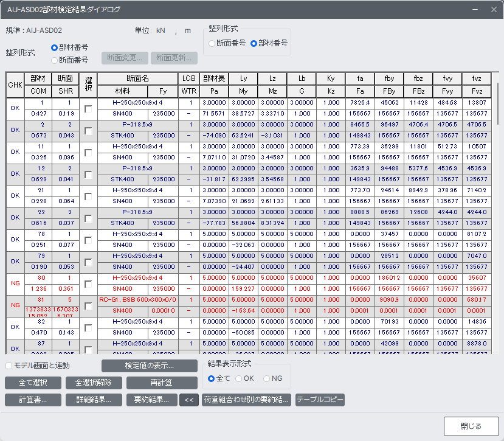
Task: Collapse panel with << button
Action: [x=189, y=400]
